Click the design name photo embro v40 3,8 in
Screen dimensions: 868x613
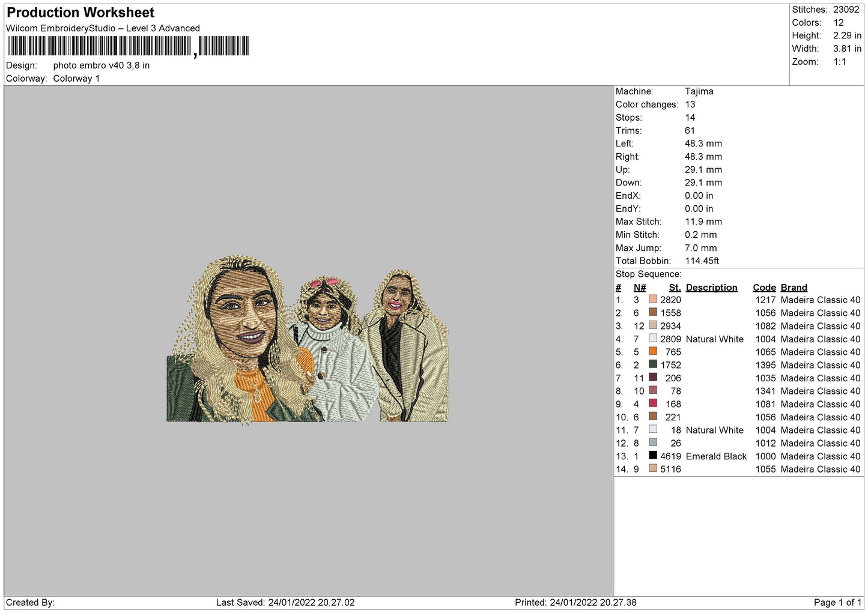tap(102, 65)
